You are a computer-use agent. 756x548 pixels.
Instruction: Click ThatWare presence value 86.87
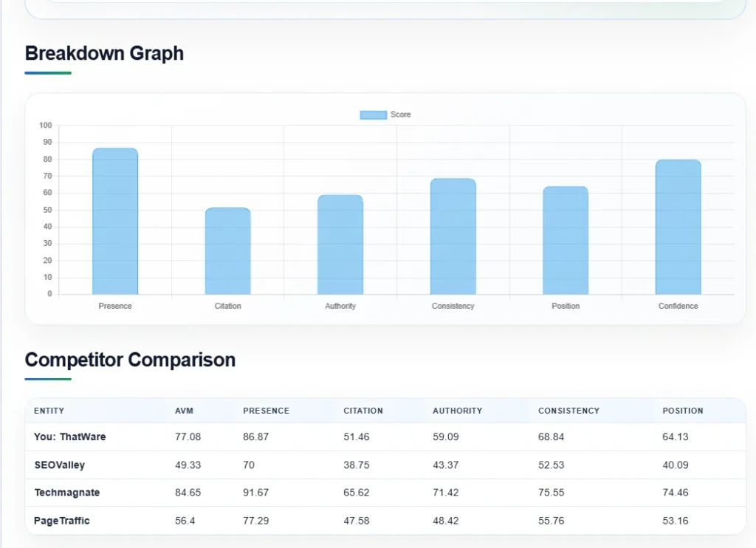[256, 437]
